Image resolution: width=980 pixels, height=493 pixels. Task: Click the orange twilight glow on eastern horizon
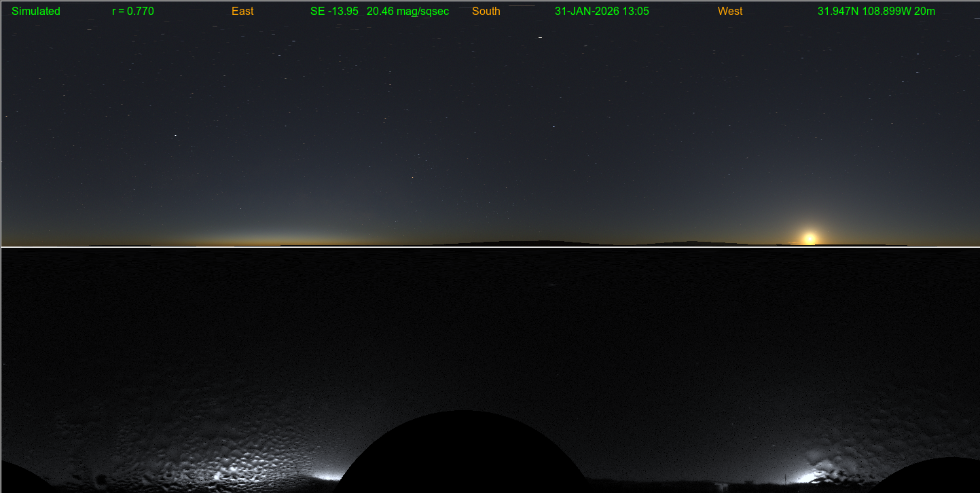coord(272,239)
